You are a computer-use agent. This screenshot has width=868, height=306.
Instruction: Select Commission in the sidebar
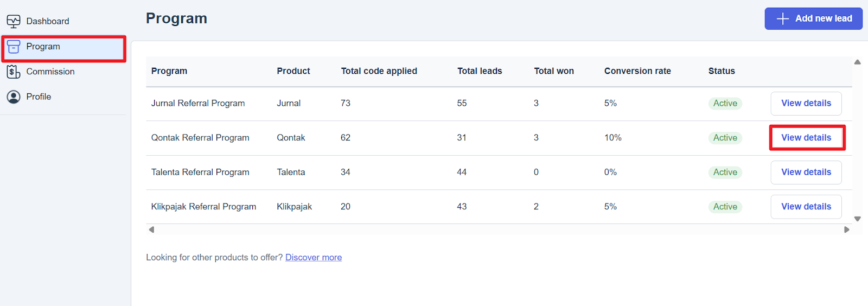click(50, 72)
